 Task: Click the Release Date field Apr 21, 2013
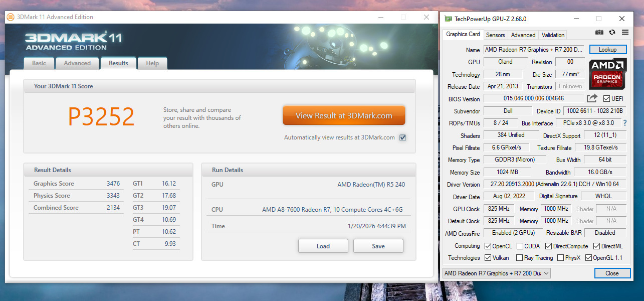tap(503, 86)
